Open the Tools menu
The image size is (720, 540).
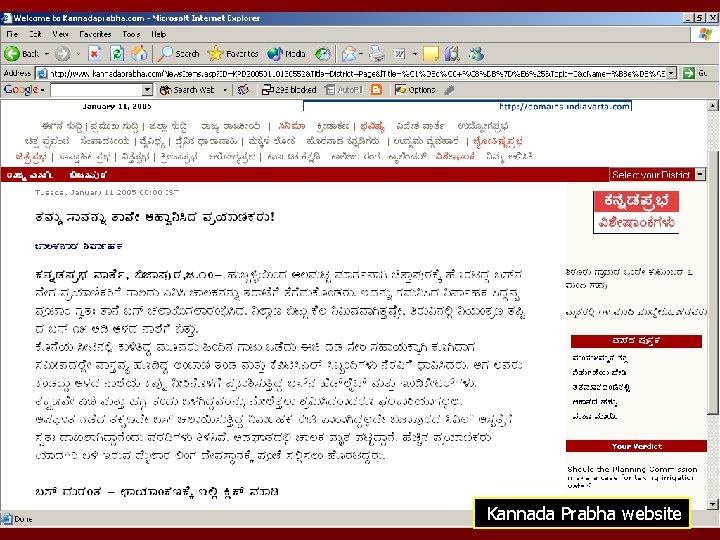(131, 34)
